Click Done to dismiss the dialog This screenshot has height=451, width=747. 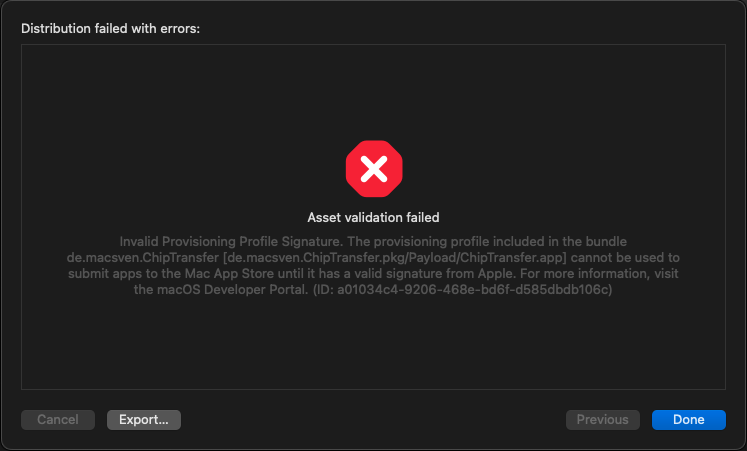tap(688, 420)
